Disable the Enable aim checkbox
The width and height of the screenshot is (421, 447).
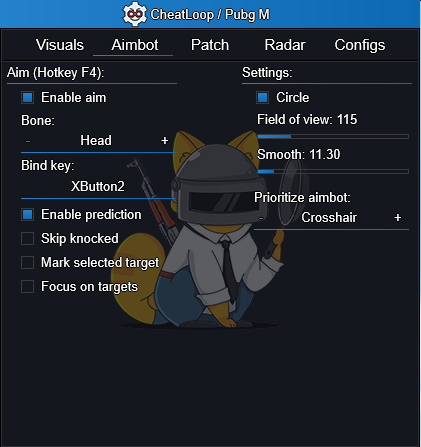pyautogui.click(x=27, y=98)
